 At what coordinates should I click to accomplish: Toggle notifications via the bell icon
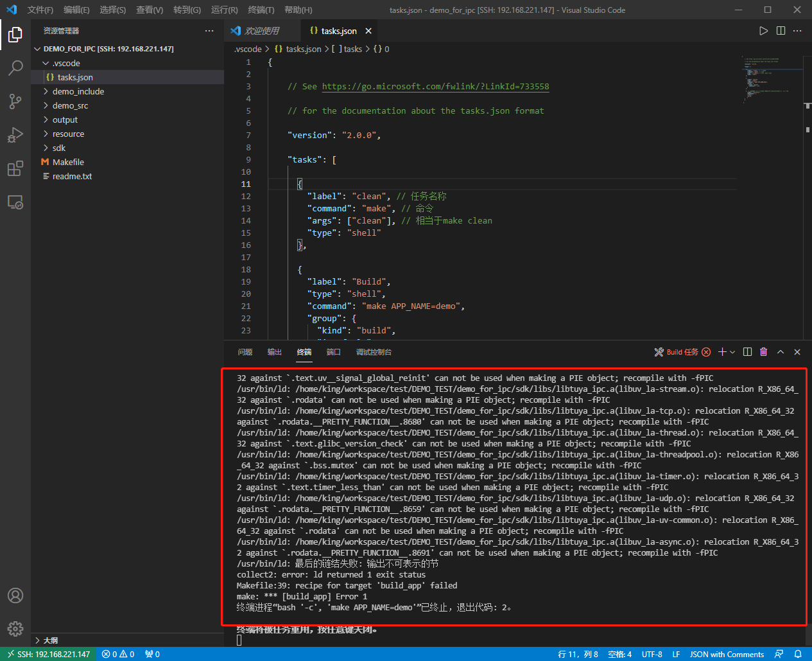(798, 654)
